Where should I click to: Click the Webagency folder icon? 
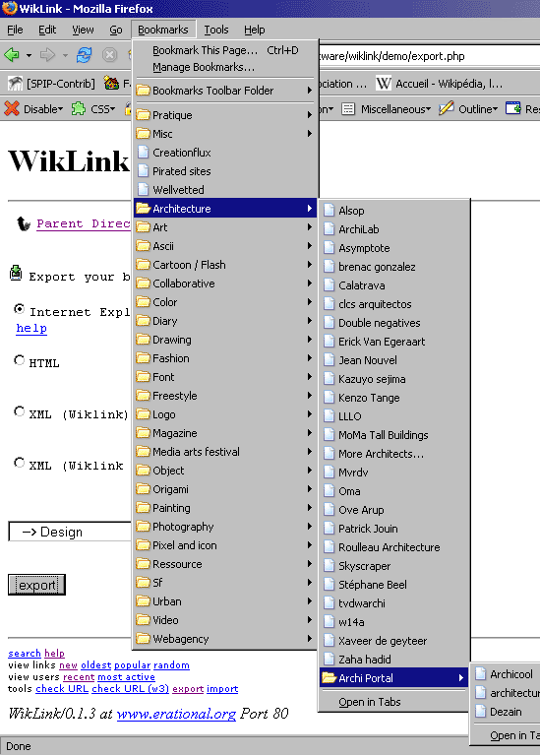[x=143, y=639]
